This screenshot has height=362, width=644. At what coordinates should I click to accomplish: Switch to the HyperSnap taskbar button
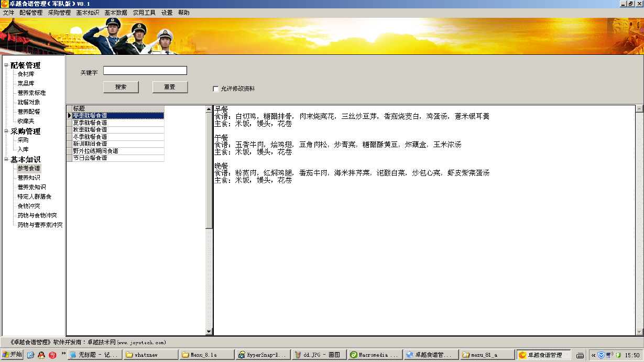pyautogui.click(x=262, y=355)
